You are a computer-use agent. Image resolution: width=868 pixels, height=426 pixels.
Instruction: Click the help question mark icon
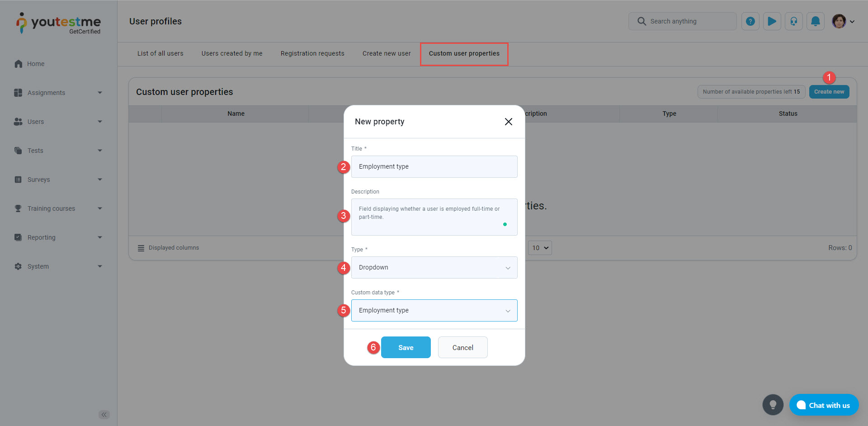tap(750, 21)
